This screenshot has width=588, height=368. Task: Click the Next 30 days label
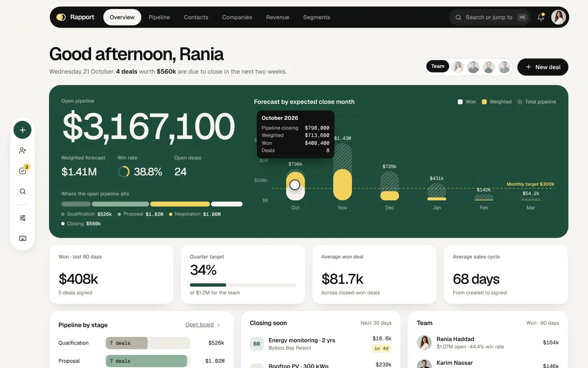(376, 323)
